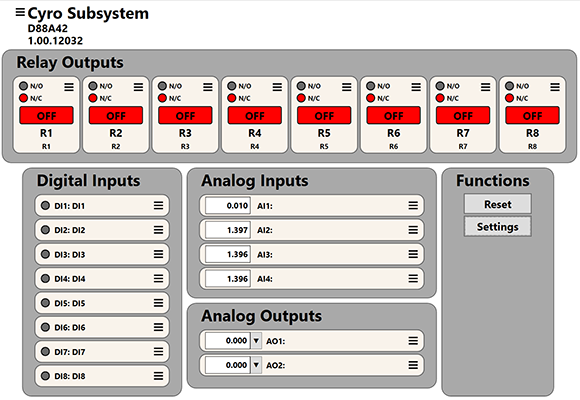Screen dimensions: 580x400
Task: Click the AI3 value field
Action: [x=228, y=254]
